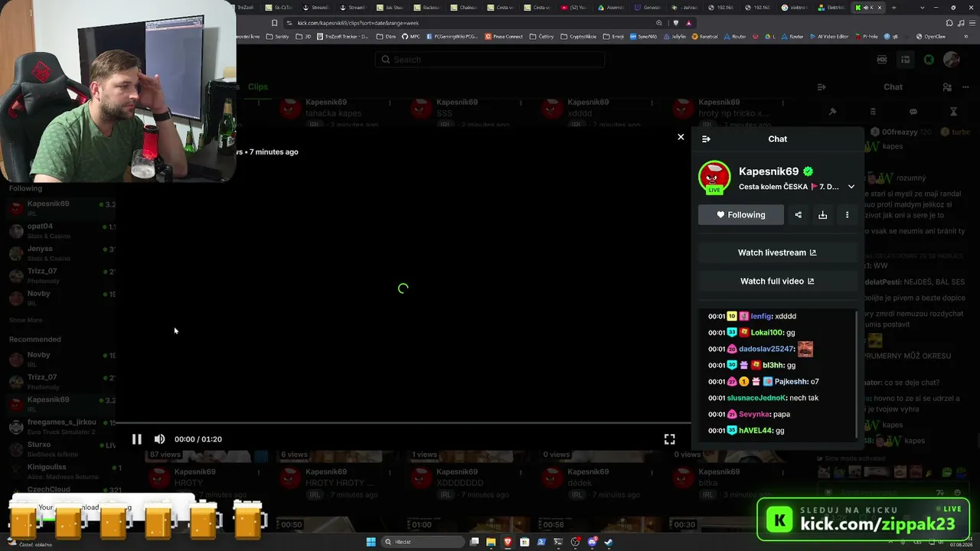Open the Seriály bookmarks folder
The image size is (980, 551).
click(278, 37)
